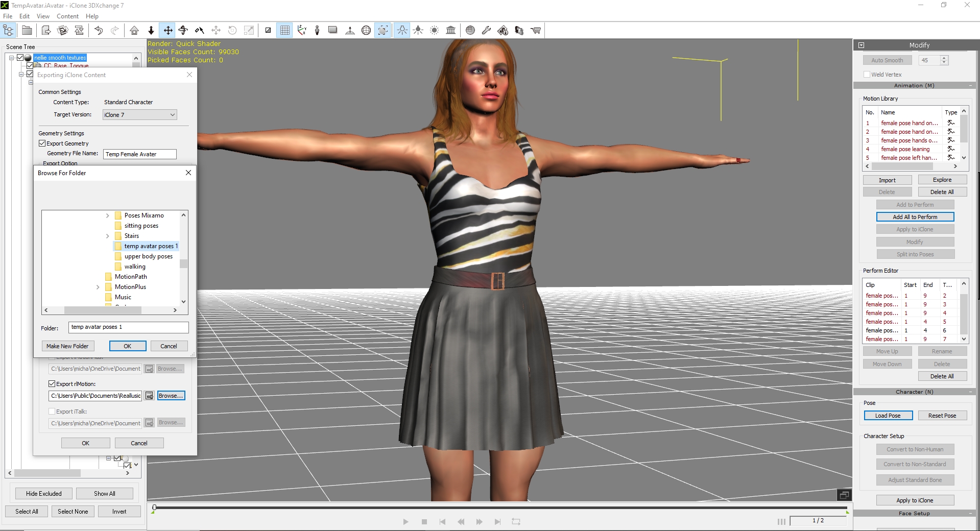Click the file browse icon beside Export rlMotion path

pyautogui.click(x=150, y=396)
